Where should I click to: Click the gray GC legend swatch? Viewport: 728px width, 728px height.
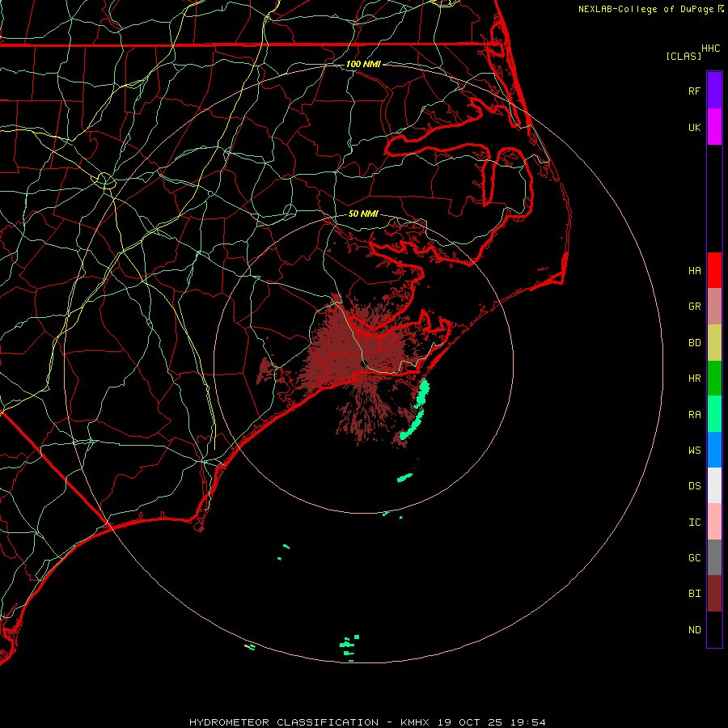click(714, 557)
